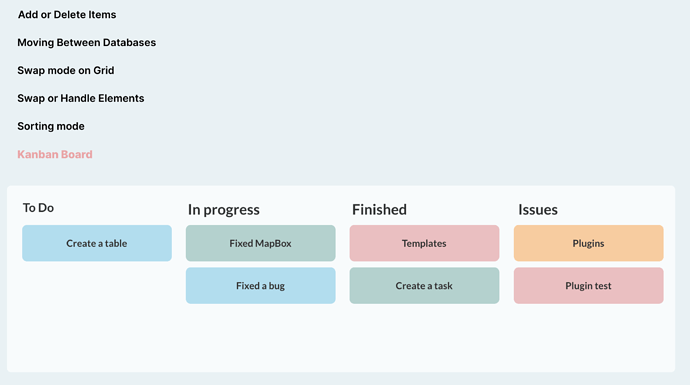Select the highlighted Kanban Board link
The width and height of the screenshot is (690, 385).
pyautogui.click(x=55, y=154)
